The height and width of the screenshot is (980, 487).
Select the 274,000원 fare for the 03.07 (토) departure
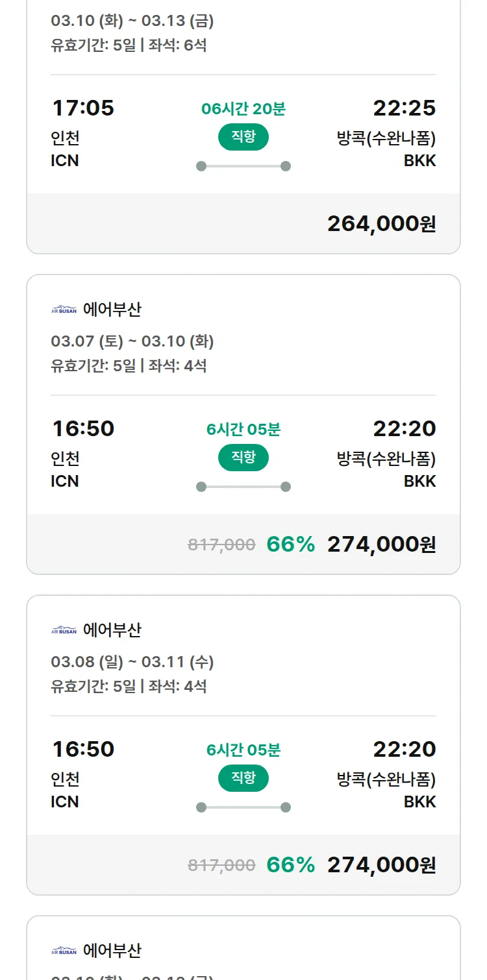tap(381, 545)
